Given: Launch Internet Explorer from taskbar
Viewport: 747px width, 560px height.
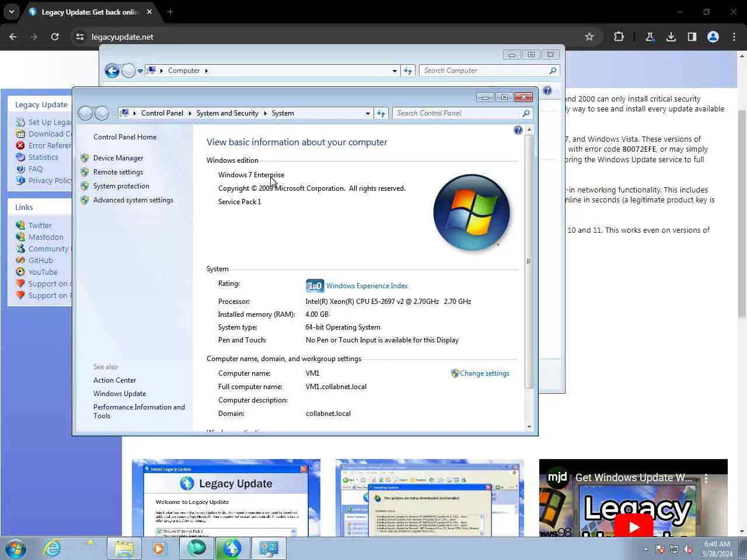Looking at the screenshot, I should 53,548.
